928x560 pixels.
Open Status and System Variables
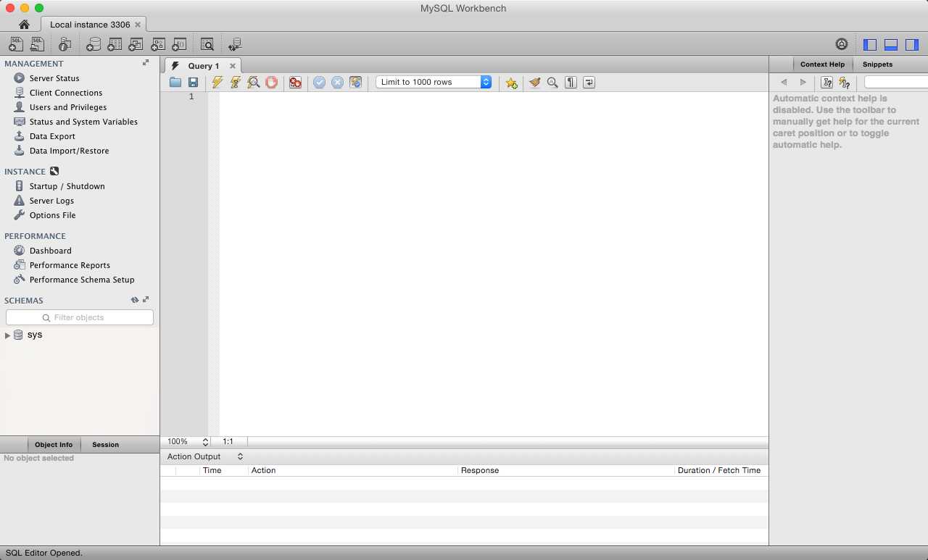[83, 122]
